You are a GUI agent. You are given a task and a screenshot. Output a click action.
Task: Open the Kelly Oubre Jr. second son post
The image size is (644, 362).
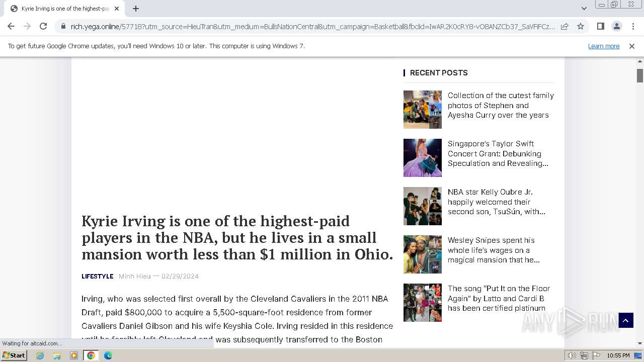pos(497,202)
